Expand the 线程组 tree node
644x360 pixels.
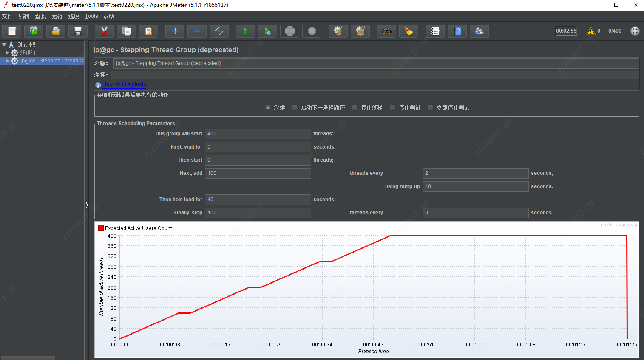point(7,53)
